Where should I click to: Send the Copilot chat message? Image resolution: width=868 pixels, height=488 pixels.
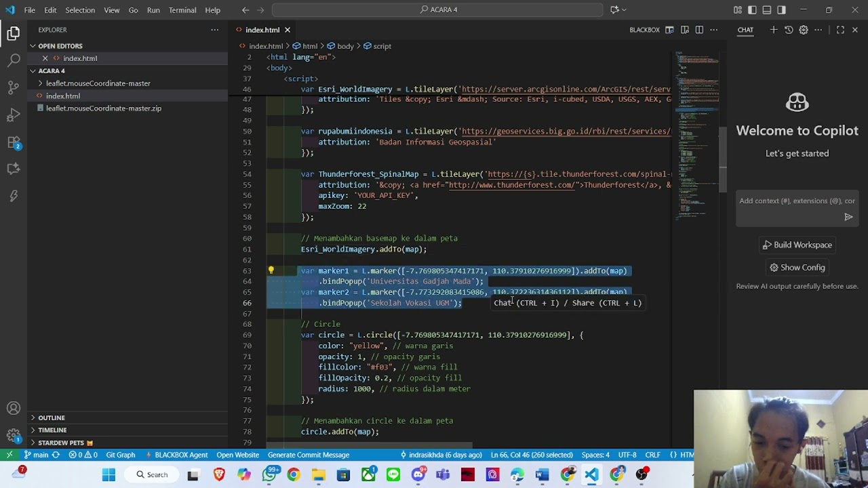848,217
